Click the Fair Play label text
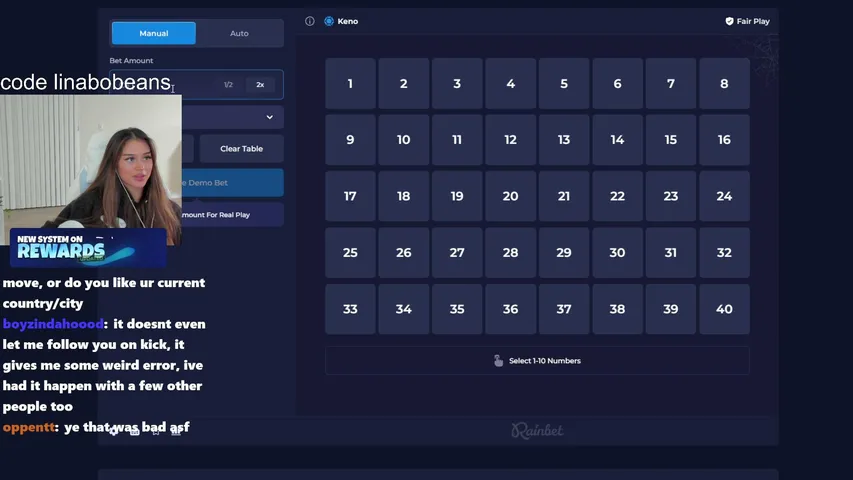The height and width of the screenshot is (480, 853). click(x=753, y=21)
